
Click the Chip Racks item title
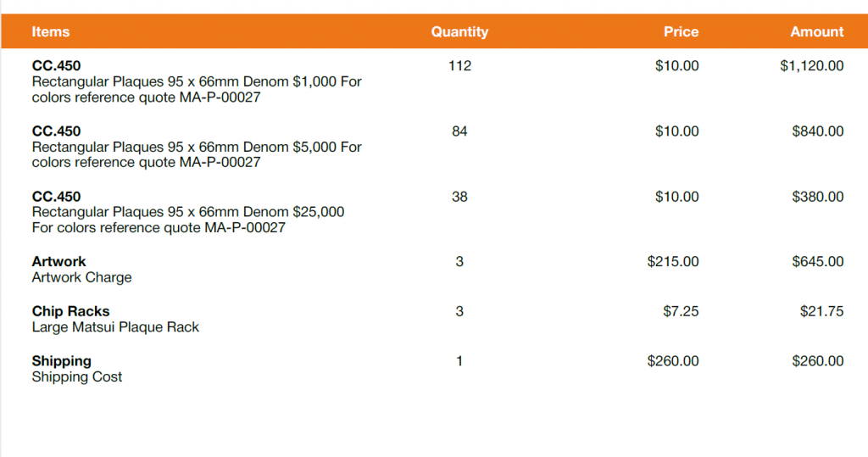(x=71, y=311)
